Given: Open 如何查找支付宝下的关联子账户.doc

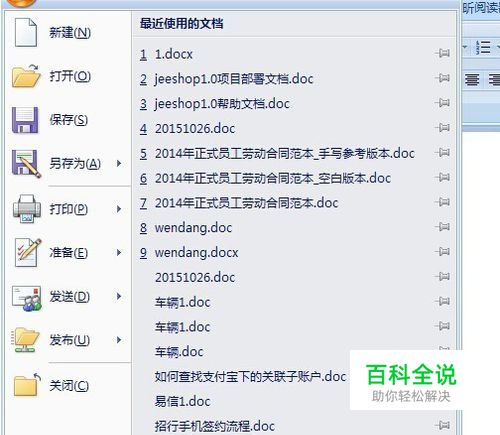Looking at the screenshot, I should 250,377.
